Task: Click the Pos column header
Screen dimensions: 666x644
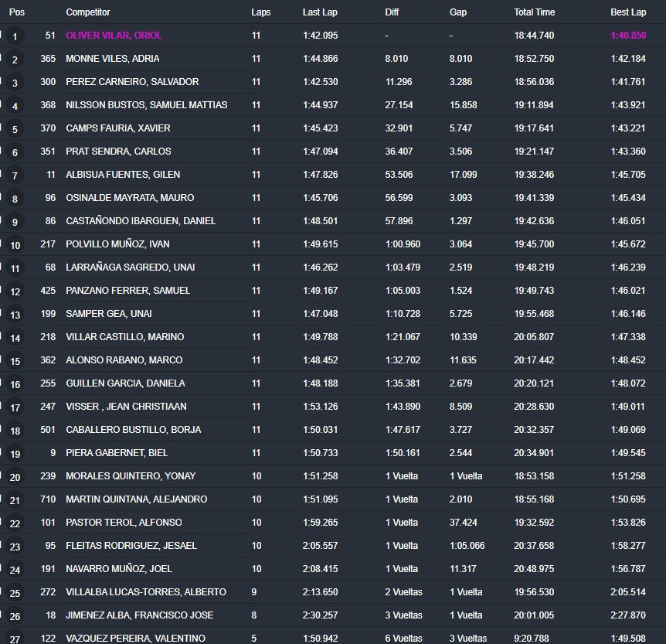Action: pos(16,12)
